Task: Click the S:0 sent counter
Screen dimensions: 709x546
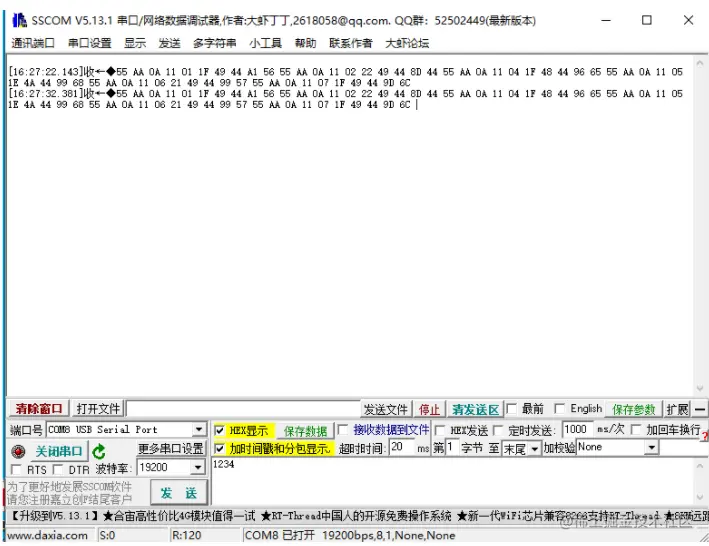Action: (x=107, y=536)
